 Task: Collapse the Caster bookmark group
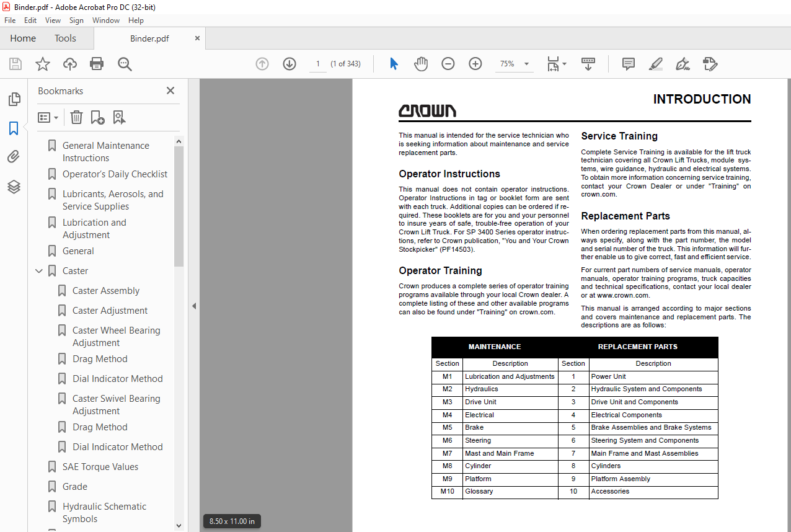pyautogui.click(x=39, y=271)
